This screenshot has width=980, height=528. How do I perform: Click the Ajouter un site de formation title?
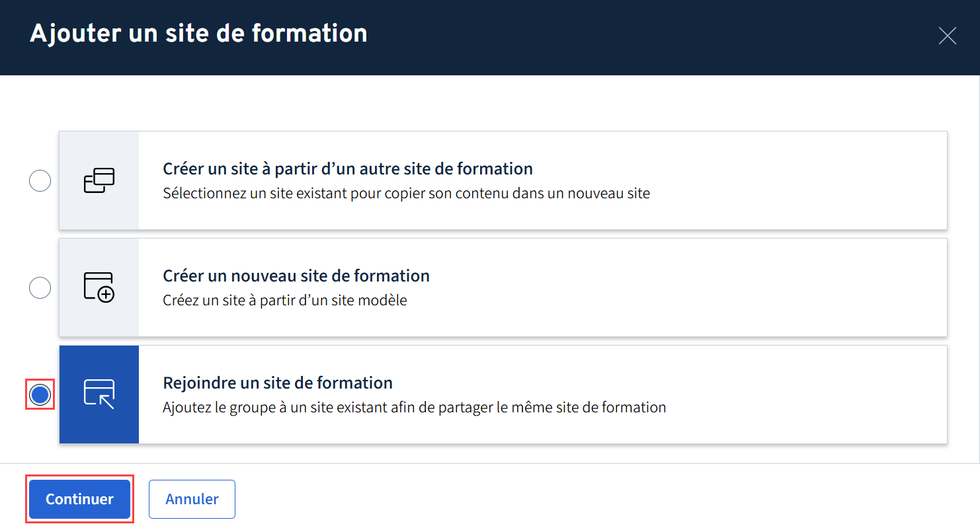pos(198,33)
